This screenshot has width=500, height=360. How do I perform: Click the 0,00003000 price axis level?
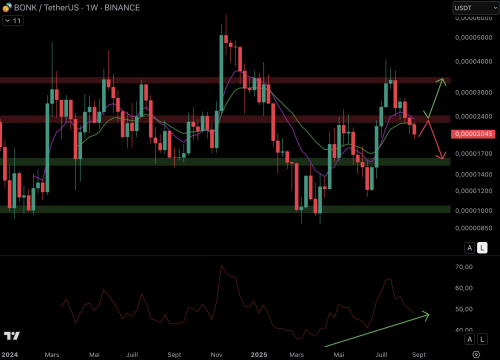coord(473,92)
